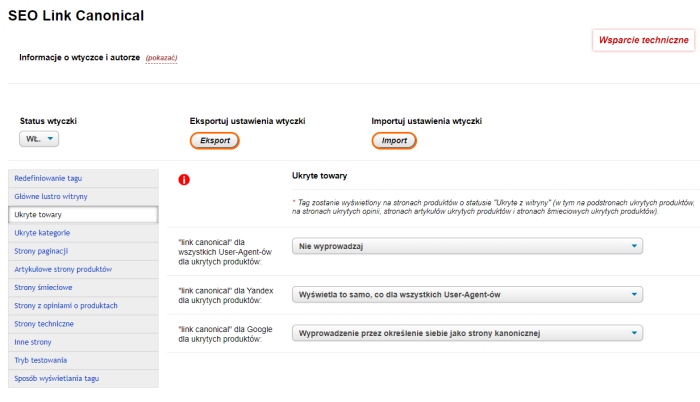This screenshot has height=402, width=700.
Task: Select Strony techniczne in sidebar
Action: click(x=44, y=324)
